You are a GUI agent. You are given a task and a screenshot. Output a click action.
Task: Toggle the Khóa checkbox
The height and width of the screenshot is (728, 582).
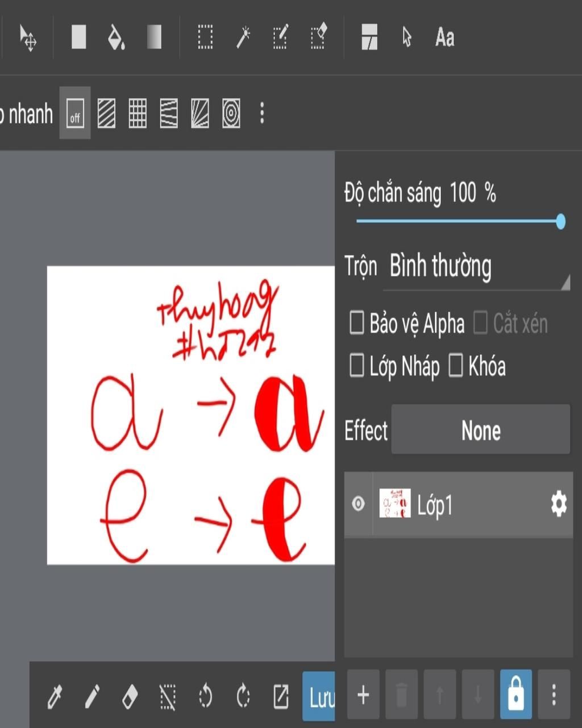[x=456, y=366]
